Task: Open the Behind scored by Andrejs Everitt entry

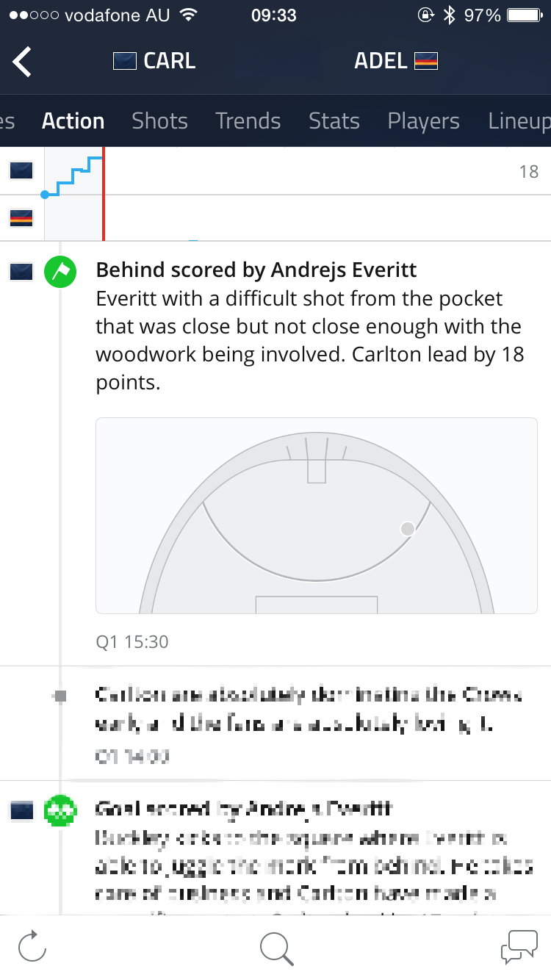Action: 256,270
